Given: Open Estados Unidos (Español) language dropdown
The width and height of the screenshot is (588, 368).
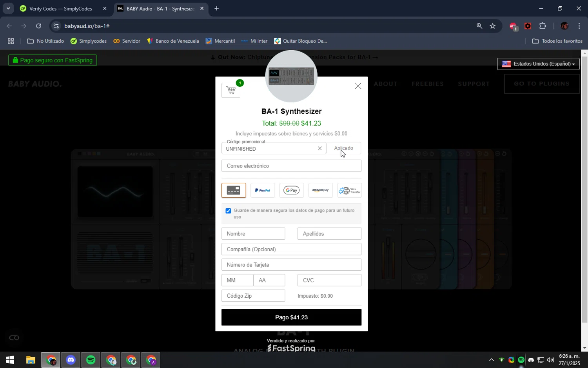Looking at the screenshot, I should [538, 64].
